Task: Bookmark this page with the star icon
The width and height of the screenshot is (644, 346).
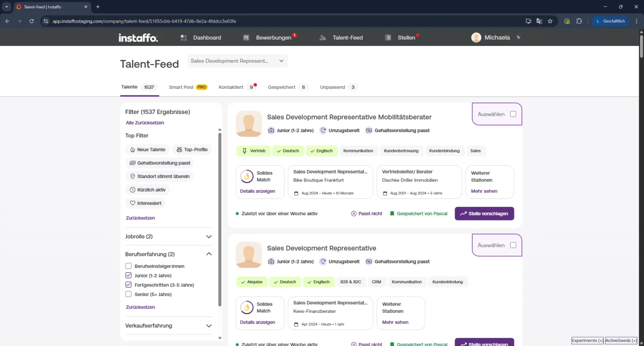Action: point(550,21)
